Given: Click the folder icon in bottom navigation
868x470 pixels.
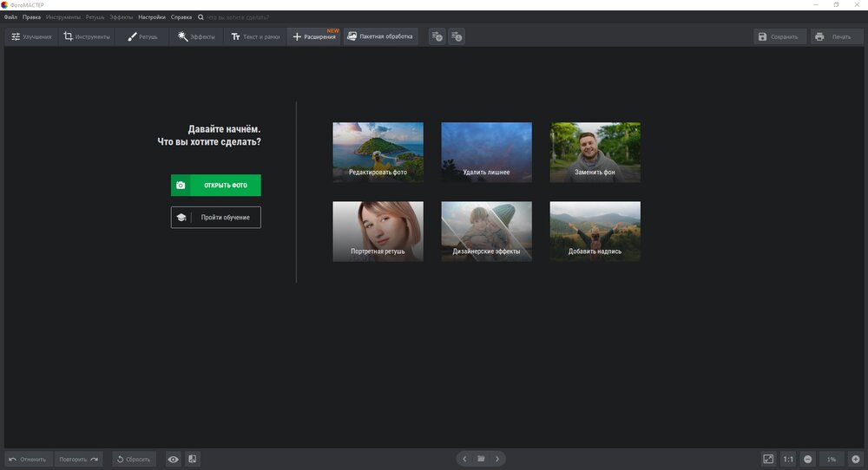Looking at the screenshot, I should click(x=481, y=459).
